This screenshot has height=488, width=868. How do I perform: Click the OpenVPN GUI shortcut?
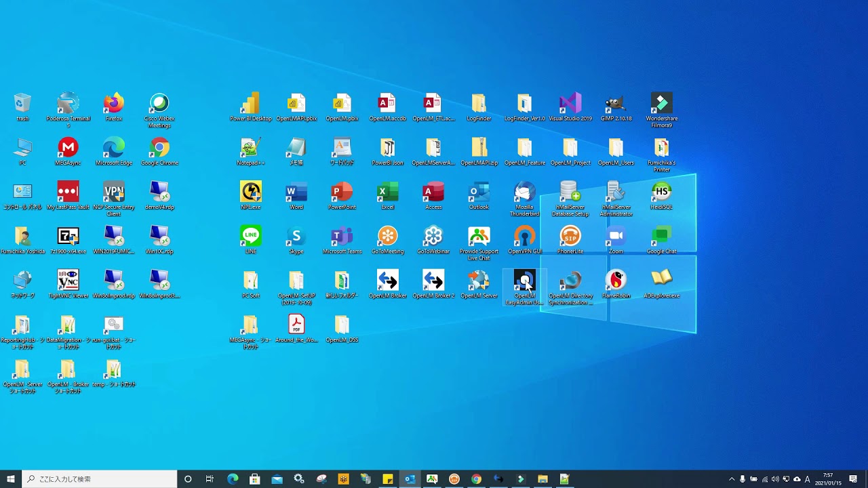[x=524, y=240]
